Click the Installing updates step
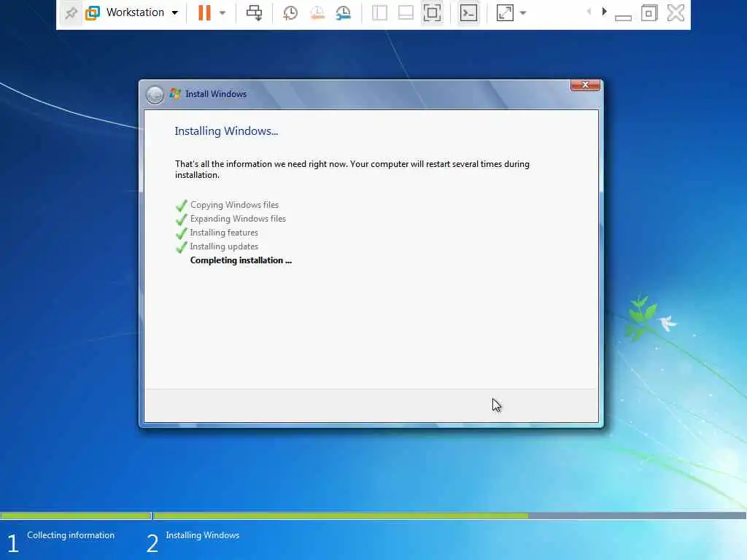747x560 pixels. [224, 246]
